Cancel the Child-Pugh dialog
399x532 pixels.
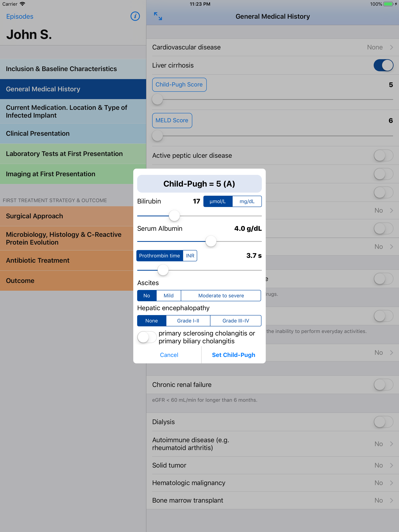169,355
